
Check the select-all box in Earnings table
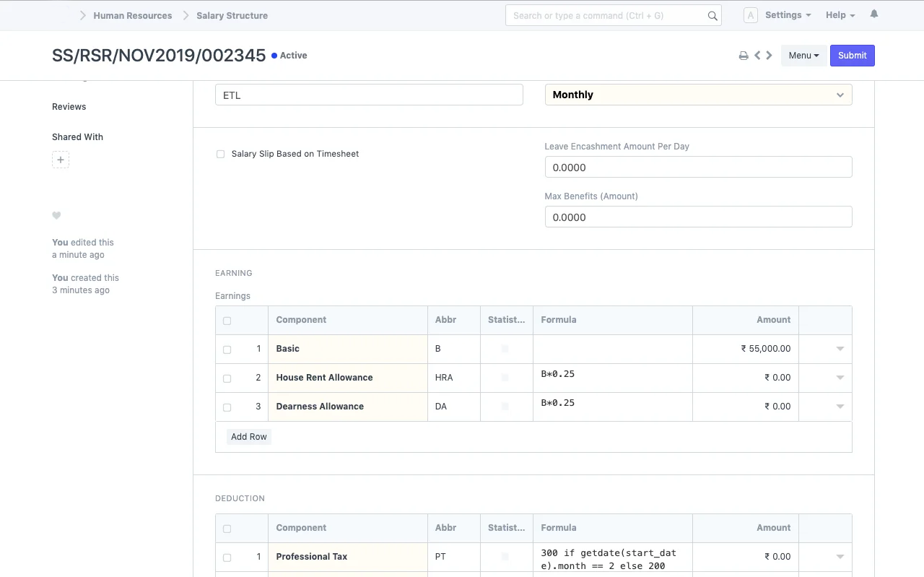227,320
